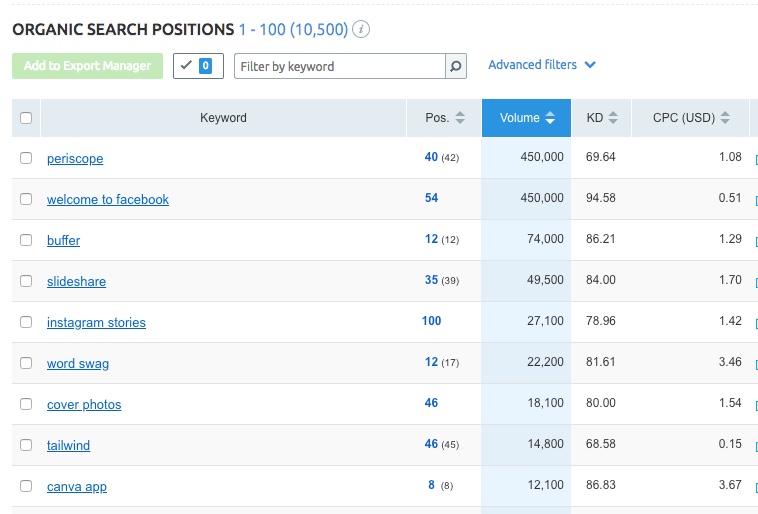Click the 86.83 KD value
Screen dimensions: 758x514
(600, 485)
